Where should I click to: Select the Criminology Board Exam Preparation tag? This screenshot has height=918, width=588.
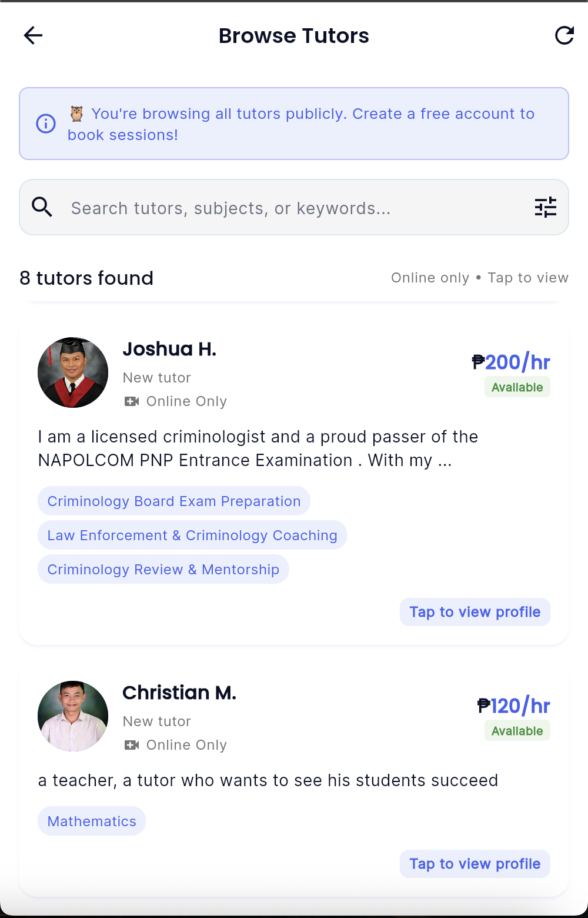(x=174, y=501)
